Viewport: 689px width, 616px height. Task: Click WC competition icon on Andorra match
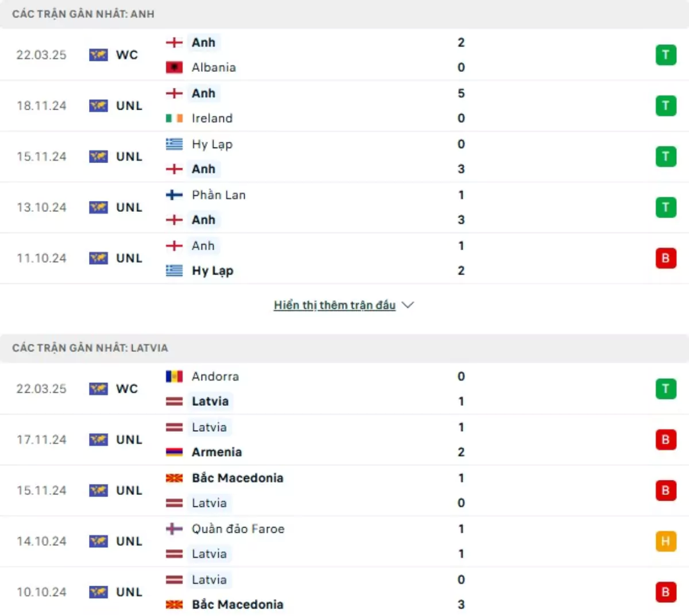coord(98,389)
